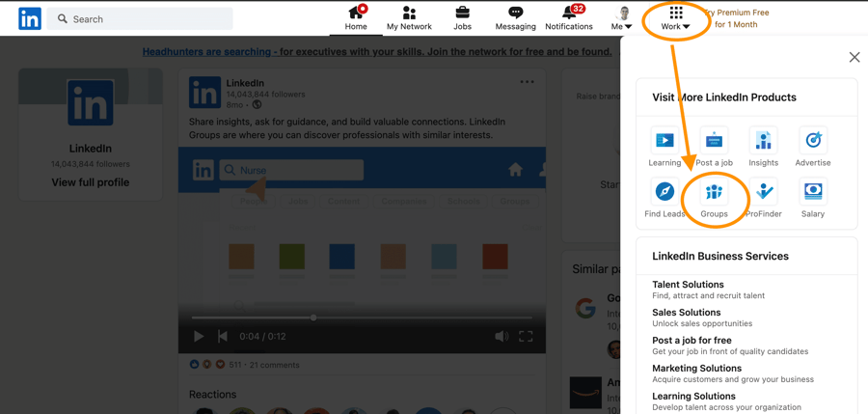Click the View full profile link

(91, 182)
